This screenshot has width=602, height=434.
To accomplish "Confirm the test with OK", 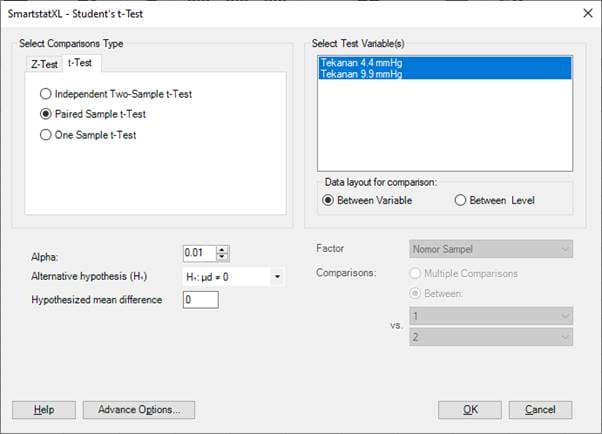I will point(469,410).
